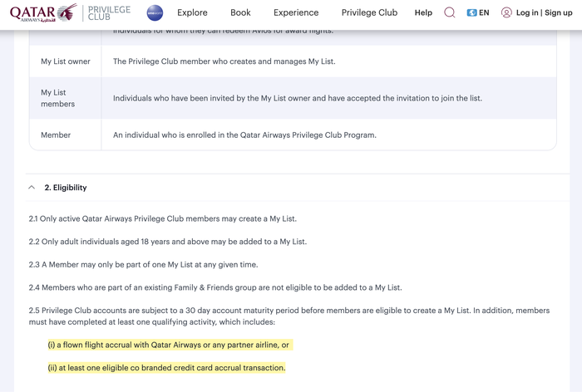The width and height of the screenshot is (582, 392).
Task: Select the Member table cell
Action: (66, 135)
